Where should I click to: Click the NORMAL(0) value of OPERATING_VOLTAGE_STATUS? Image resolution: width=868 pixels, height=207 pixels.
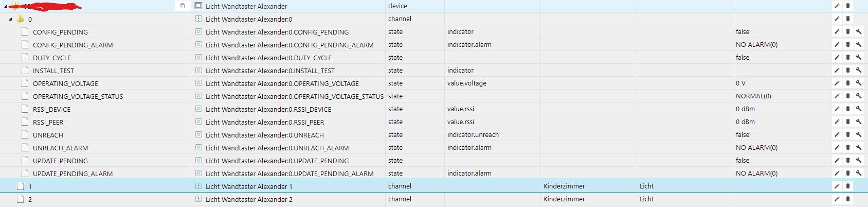point(753,96)
